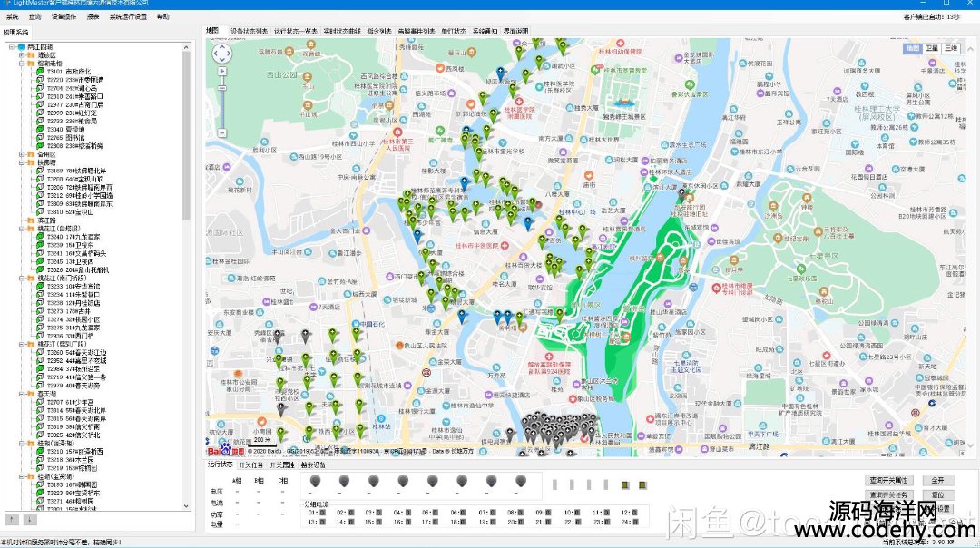Open the 单灯状态 tab
Screen dimensions: 980x548
tap(454, 31)
